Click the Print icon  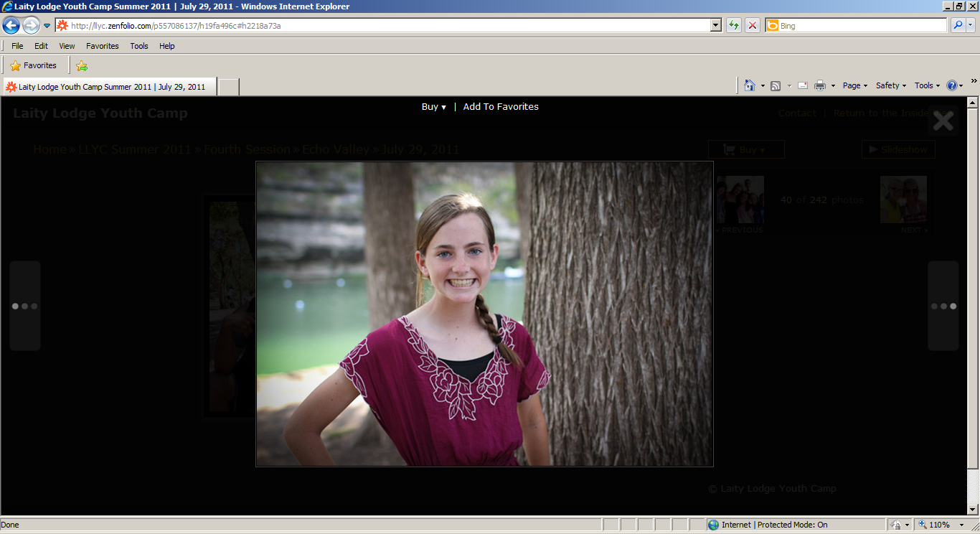coord(820,85)
